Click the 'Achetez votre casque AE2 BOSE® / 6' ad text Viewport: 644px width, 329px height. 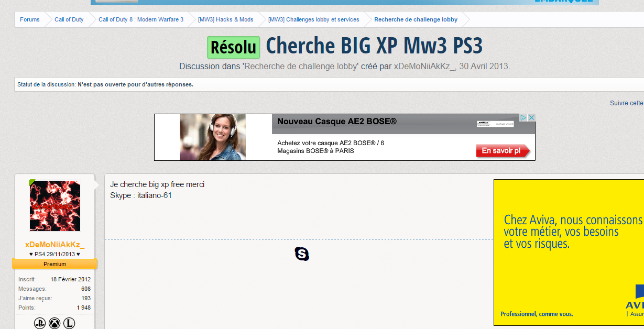point(331,142)
